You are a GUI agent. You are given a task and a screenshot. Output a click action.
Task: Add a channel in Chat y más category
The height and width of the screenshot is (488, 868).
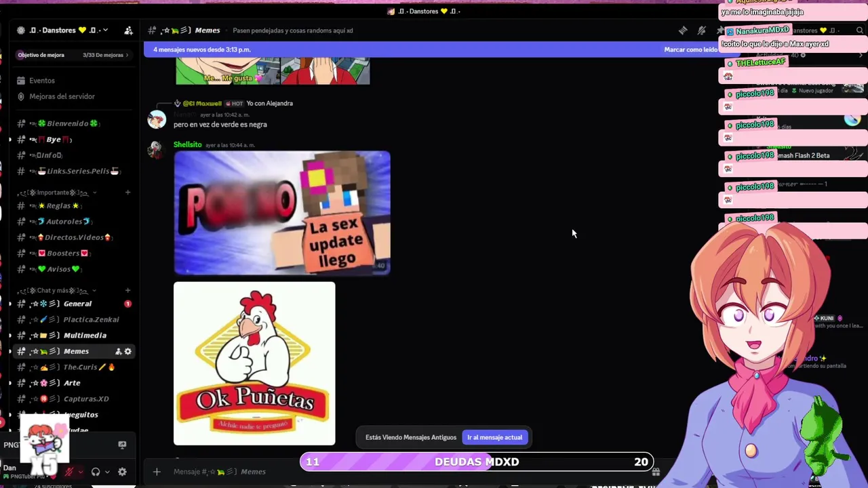(127, 291)
